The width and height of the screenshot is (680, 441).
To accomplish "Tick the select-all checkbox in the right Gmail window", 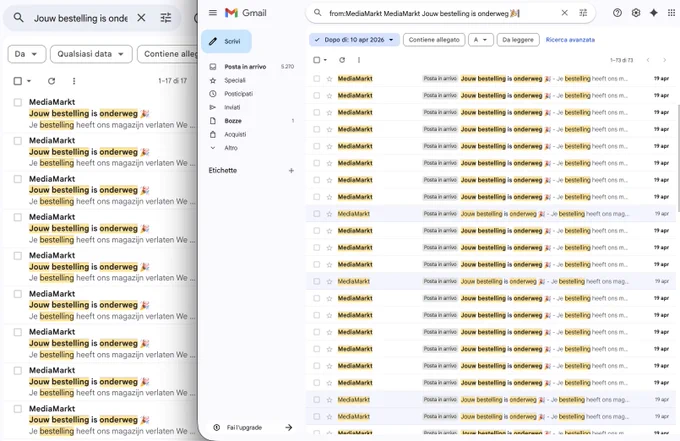I will (x=317, y=60).
